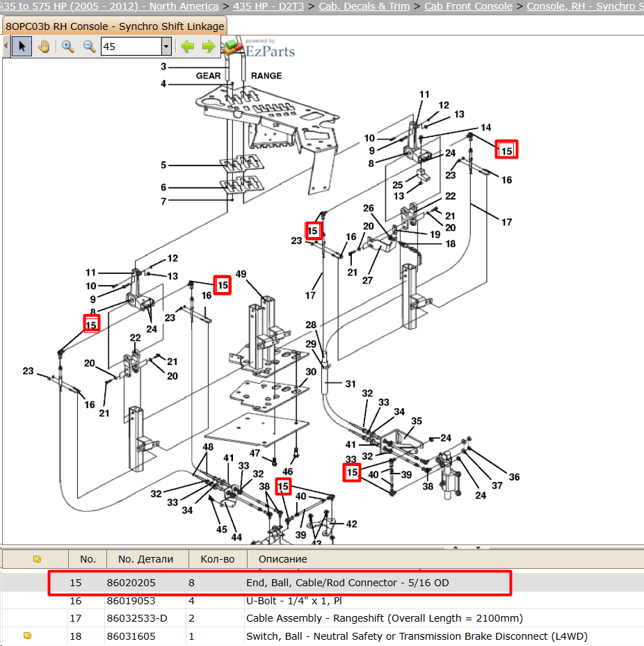Click the note icon in table header
The width and height of the screenshot is (644, 646).
point(37,558)
